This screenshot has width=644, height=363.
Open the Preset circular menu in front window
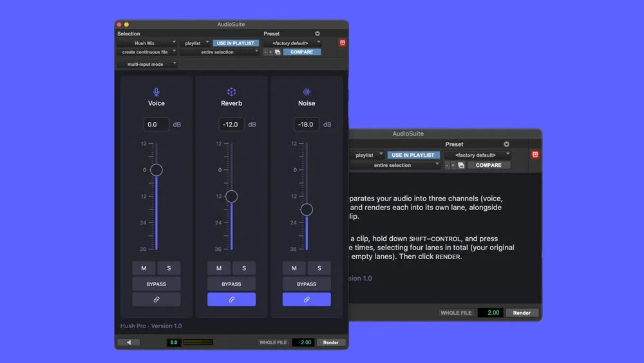[x=317, y=34]
